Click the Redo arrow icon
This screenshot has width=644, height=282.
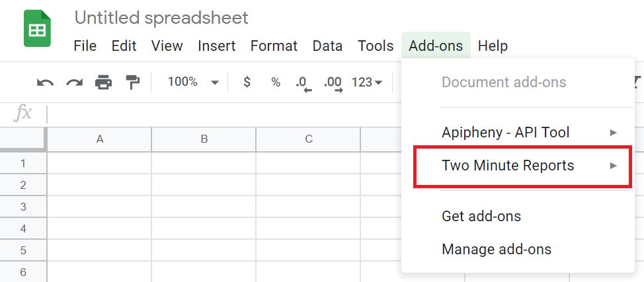74,83
